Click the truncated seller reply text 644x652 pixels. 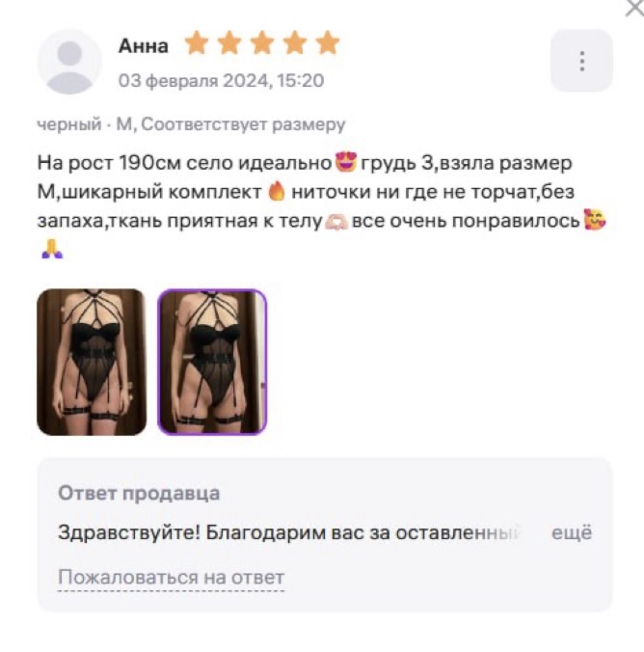(x=289, y=532)
